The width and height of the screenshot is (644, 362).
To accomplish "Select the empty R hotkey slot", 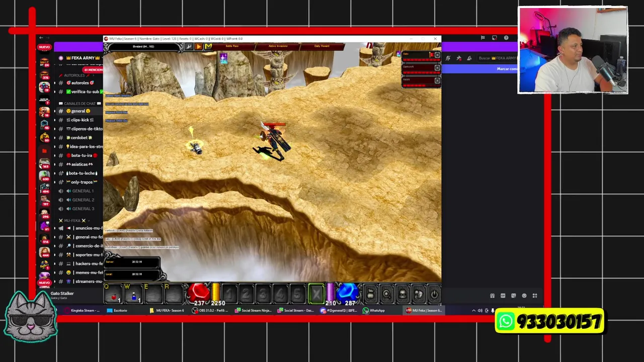I will click(x=173, y=295).
